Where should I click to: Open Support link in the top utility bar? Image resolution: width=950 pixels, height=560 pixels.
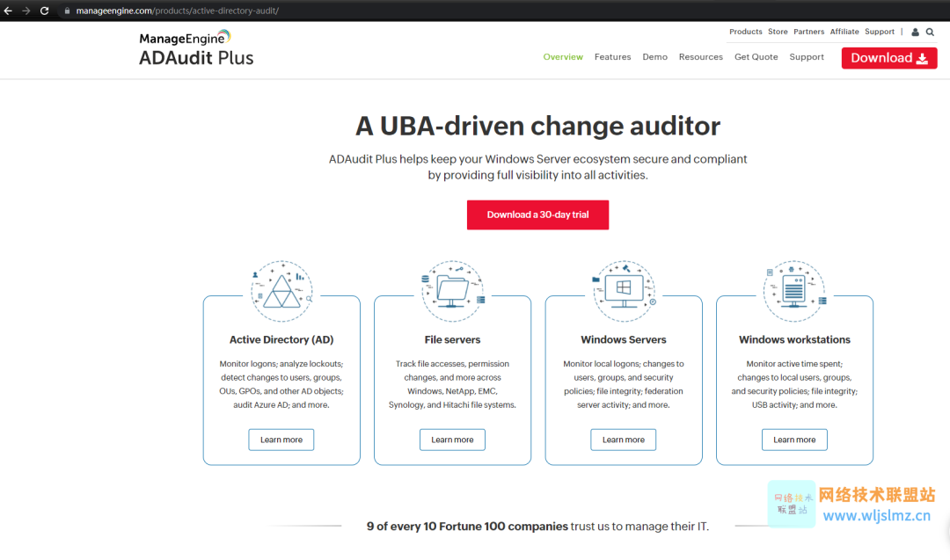(880, 32)
